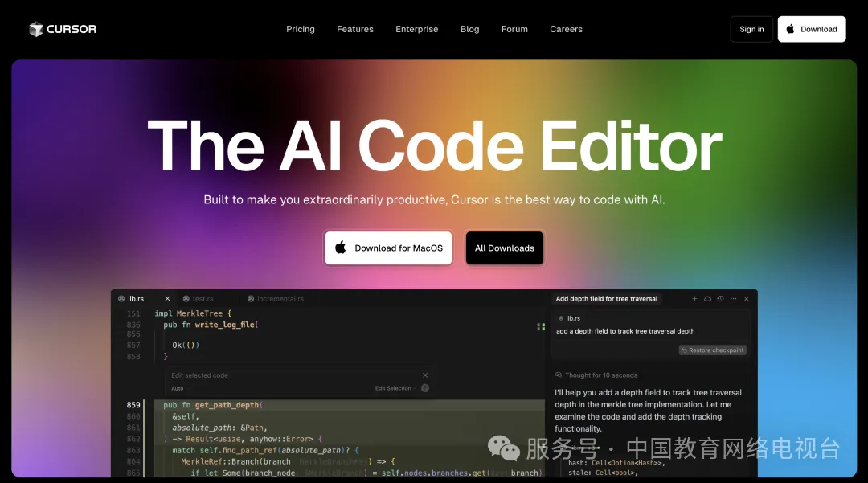This screenshot has height=483, width=868.
Task: Click line number 859 in gutter
Action: 133,405
